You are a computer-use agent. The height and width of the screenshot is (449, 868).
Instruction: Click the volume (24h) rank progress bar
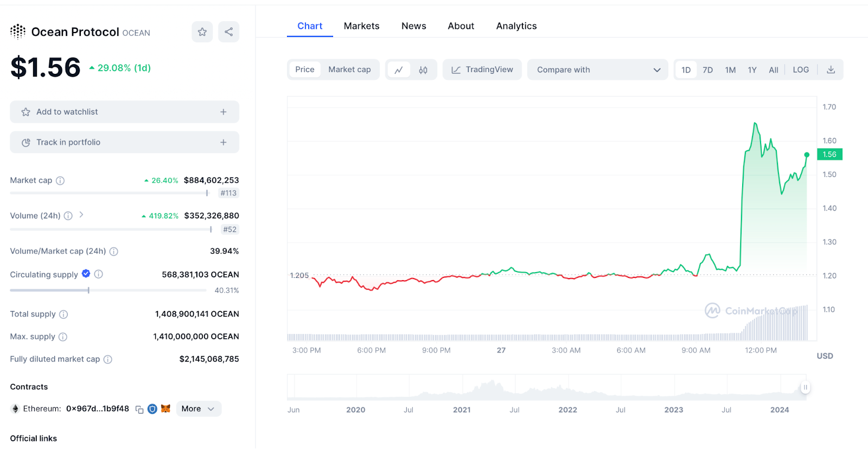tap(111, 230)
